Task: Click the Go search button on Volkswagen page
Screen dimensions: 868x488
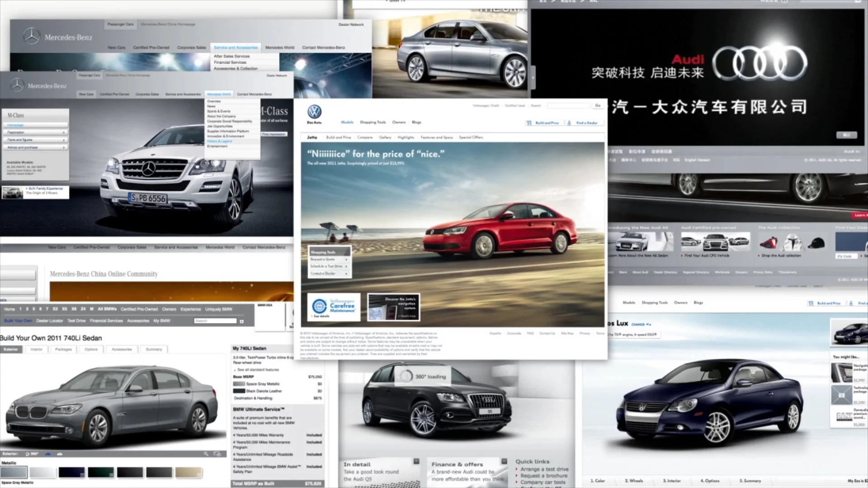Action: 598,105
